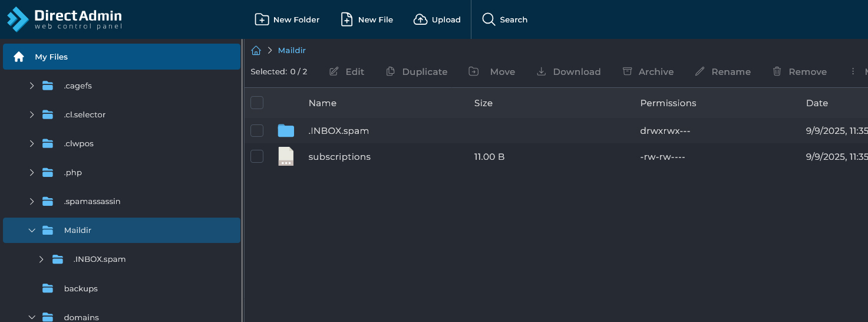Screen dimensions: 868x322
Task: Expand the .cagefs folder tree node
Action: [x=32, y=86]
